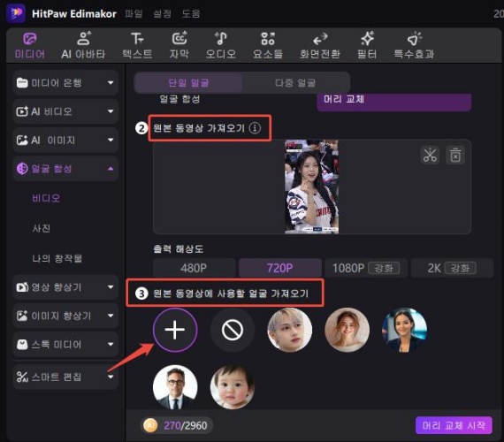
Task: Select 비디오 under 얼굴 합성
Action: [46, 198]
